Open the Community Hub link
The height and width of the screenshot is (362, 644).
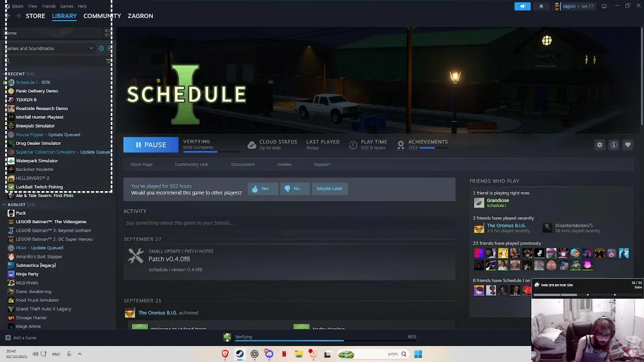click(x=192, y=164)
